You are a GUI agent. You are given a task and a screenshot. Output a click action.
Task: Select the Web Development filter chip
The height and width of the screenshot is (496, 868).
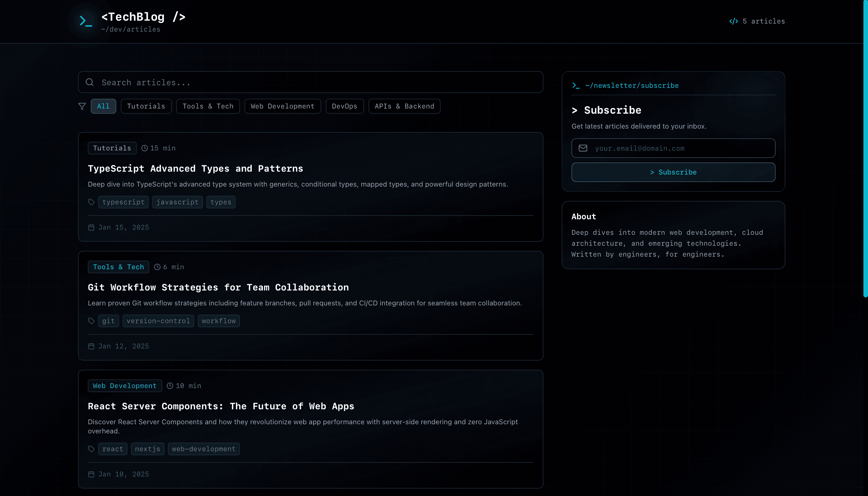pyautogui.click(x=282, y=106)
